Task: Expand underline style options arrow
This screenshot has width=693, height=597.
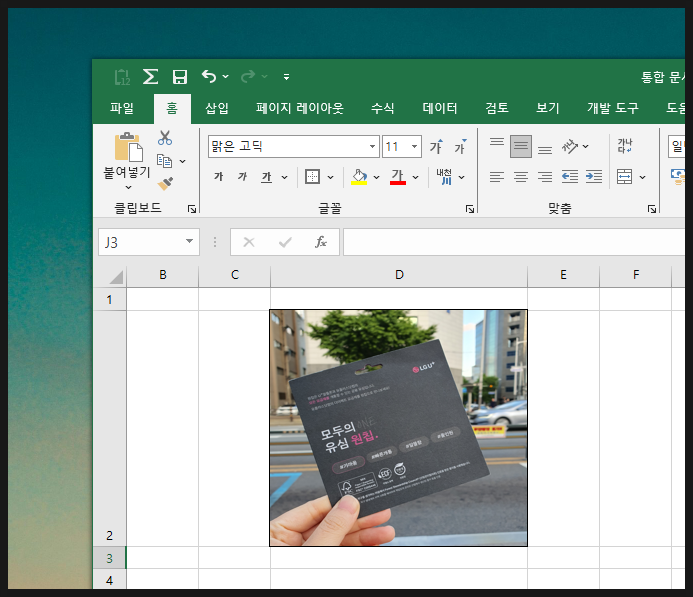Action: point(284,177)
